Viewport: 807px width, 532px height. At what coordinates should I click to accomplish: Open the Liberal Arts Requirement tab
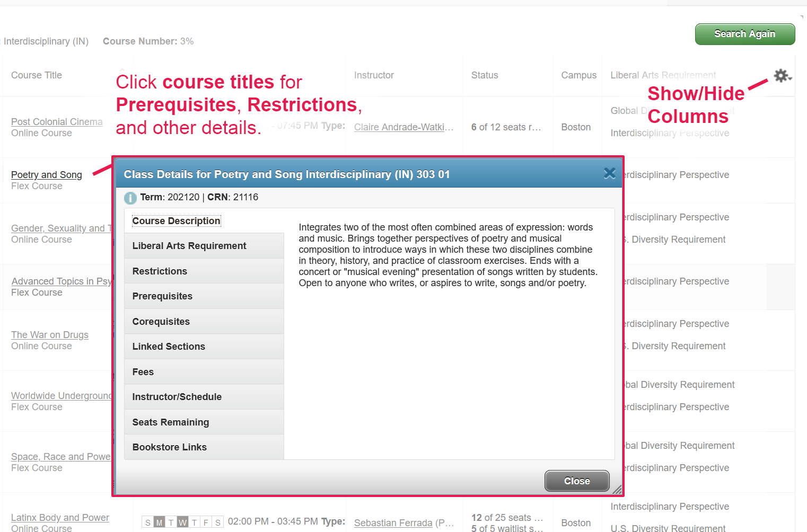pyautogui.click(x=204, y=246)
